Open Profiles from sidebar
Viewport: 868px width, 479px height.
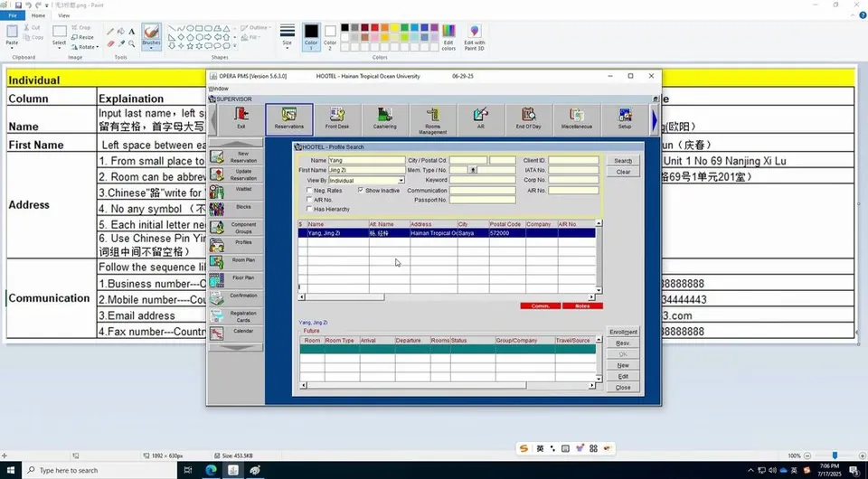point(236,246)
